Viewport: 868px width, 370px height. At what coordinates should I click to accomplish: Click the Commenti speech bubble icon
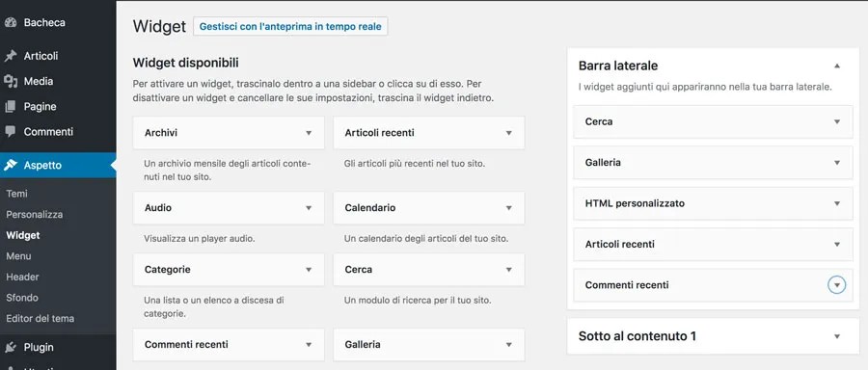11,132
